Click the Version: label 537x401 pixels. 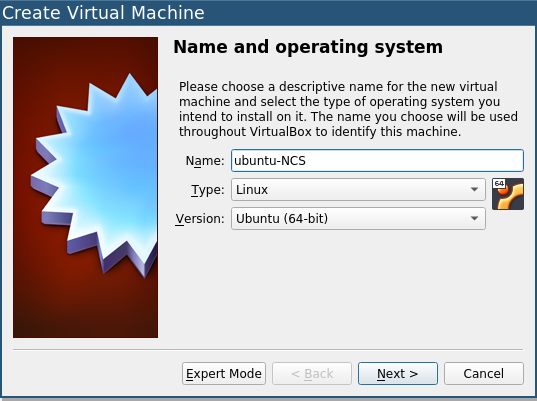click(200, 218)
